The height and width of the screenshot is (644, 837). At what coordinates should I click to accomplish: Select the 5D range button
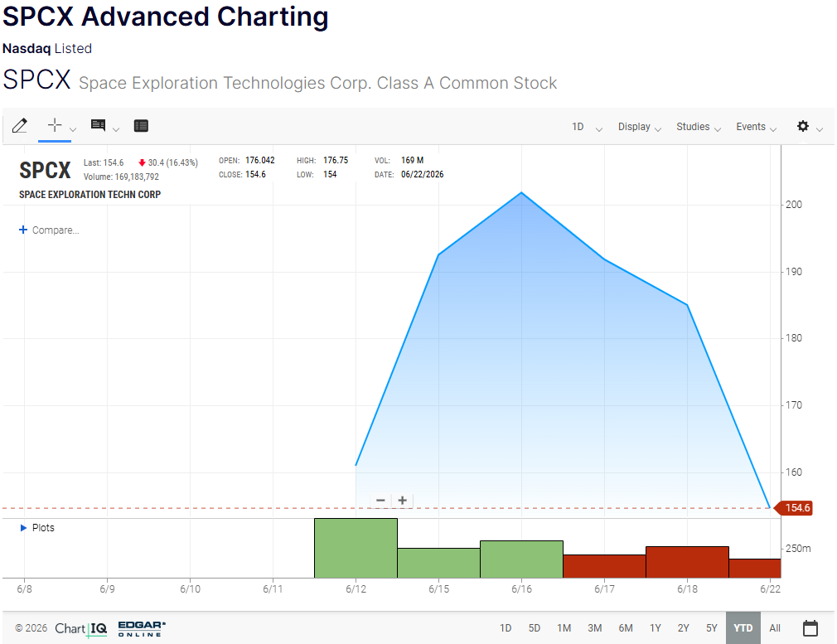[x=535, y=628]
